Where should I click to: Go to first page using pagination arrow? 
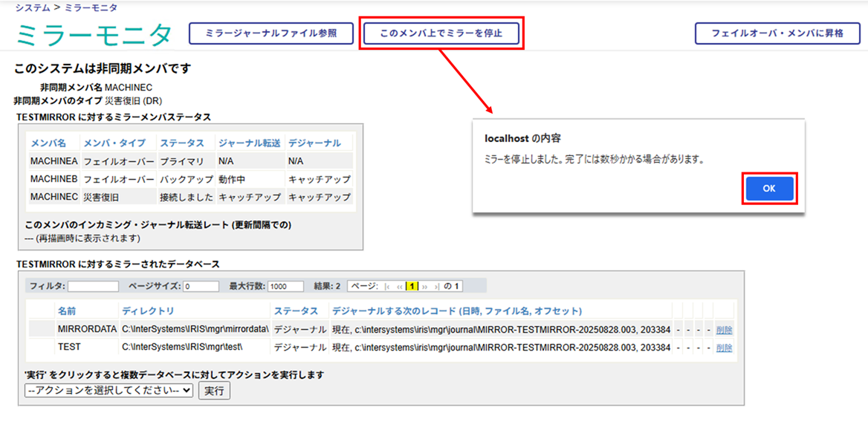389,286
